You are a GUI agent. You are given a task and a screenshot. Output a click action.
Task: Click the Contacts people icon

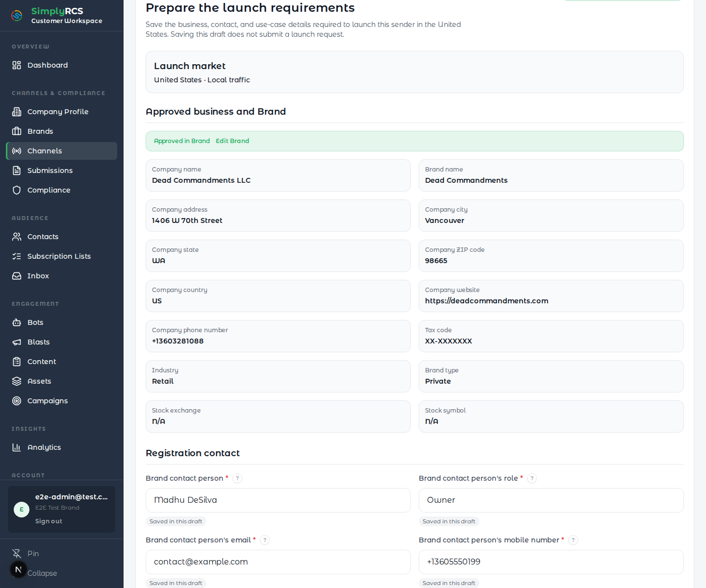click(17, 237)
